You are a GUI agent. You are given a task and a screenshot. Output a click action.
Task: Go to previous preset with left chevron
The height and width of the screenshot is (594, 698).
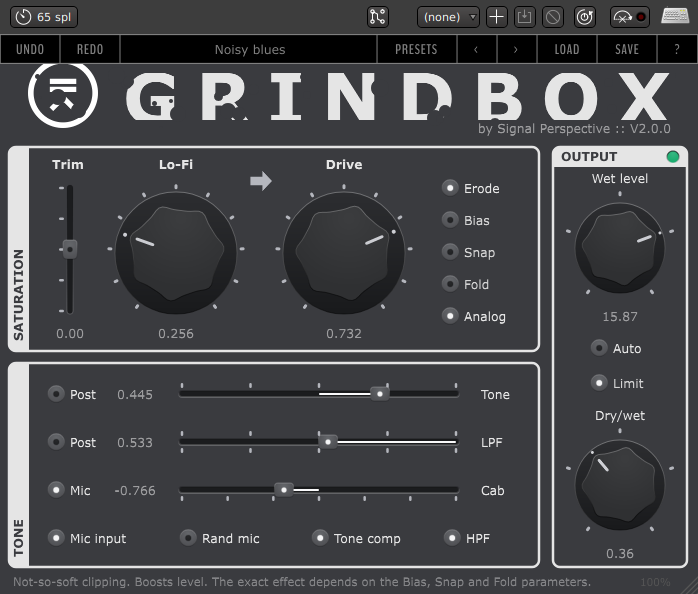click(x=476, y=49)
